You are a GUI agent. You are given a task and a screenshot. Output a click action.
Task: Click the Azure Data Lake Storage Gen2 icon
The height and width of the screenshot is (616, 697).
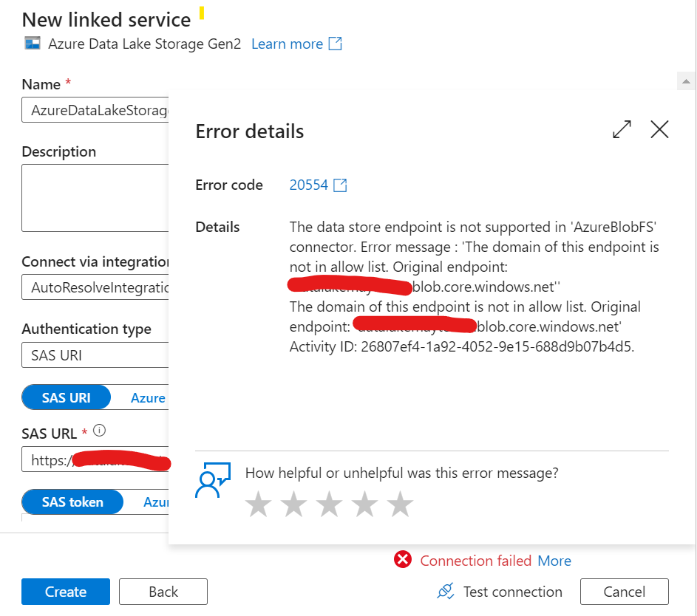click(x=31, y=44)
